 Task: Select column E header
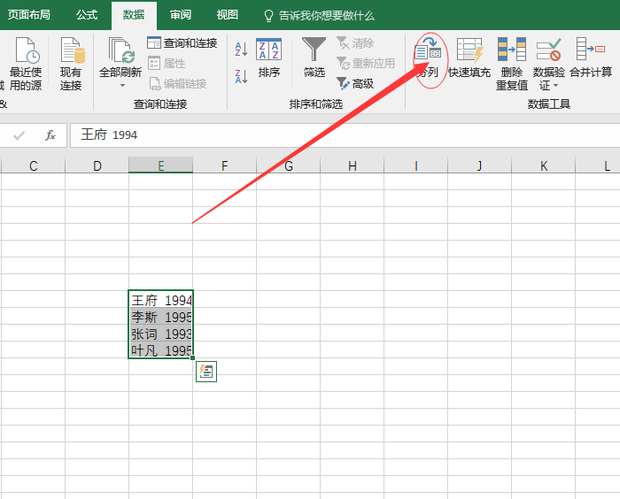coord(161,165)
